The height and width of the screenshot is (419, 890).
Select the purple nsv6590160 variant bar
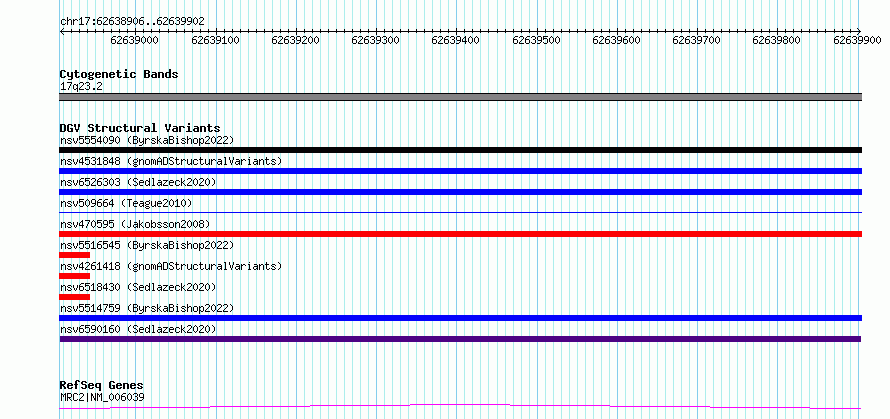(460, 339)
